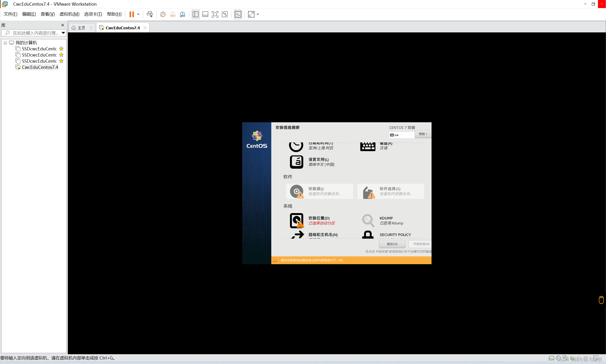Image resolution: width=606 pixels, height=364 pixels.
Task: Enter full screen mode icon
Action: 215,14
